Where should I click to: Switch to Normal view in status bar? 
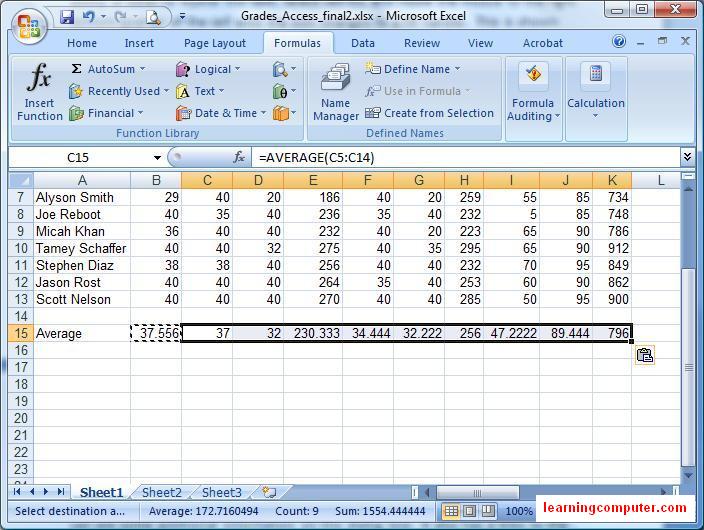point(451,511)
